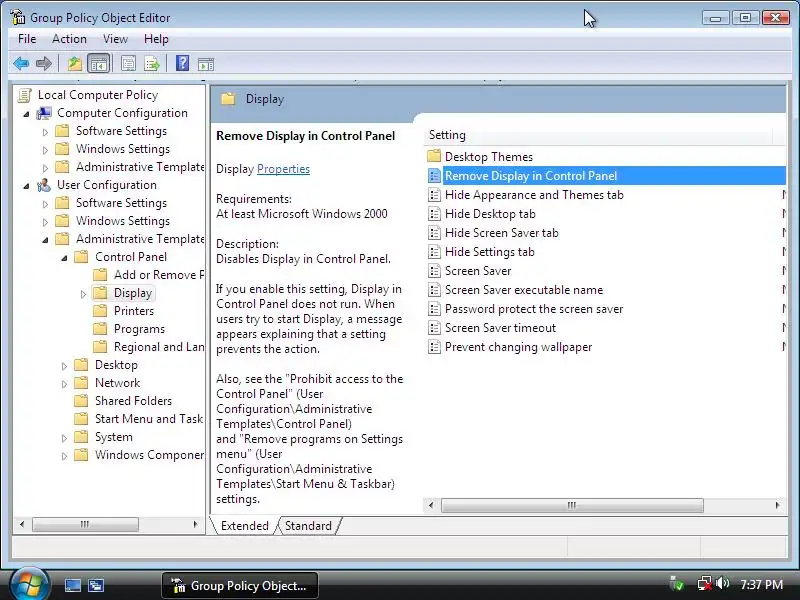This screenshot has height=600, width=800.
Task: Click the Screen Saver timeout policy icon
Action: 434,328
